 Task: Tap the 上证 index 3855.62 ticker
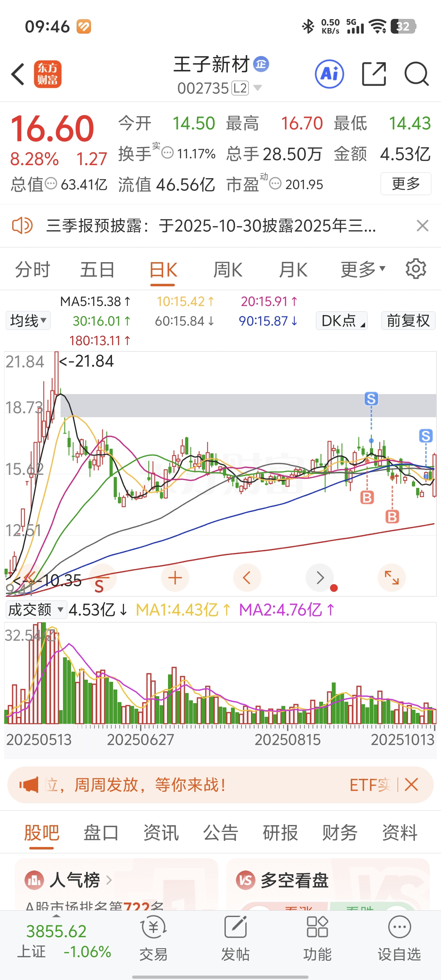pyautogui.click(x=64, y=941)
